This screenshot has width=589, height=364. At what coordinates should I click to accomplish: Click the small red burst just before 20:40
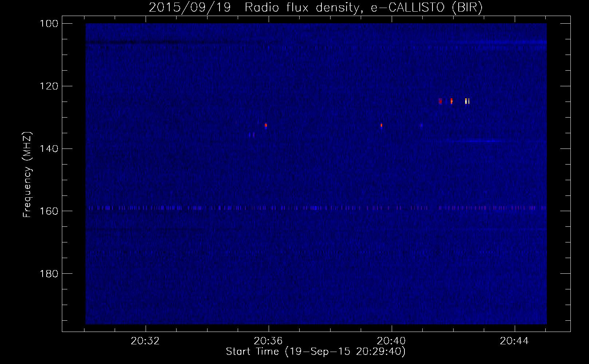(x=382, y=126)
